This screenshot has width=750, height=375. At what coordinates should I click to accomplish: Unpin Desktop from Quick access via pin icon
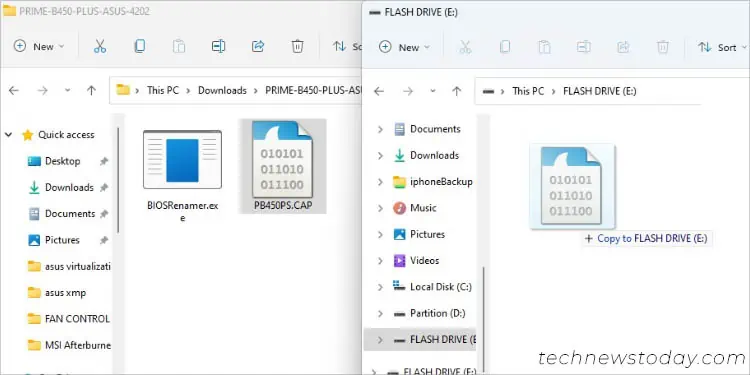pyautogui.click(x=104, y=162)
